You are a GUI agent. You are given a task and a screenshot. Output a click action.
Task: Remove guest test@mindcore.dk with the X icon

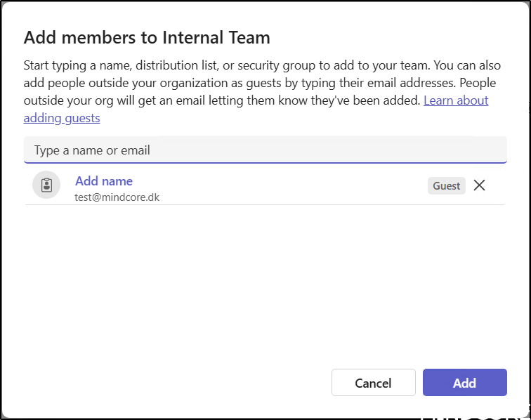[x=479, y=185]
